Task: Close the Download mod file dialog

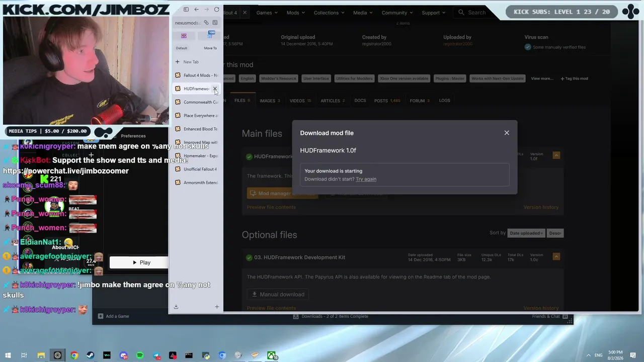Action: click(x=507, y=133)
